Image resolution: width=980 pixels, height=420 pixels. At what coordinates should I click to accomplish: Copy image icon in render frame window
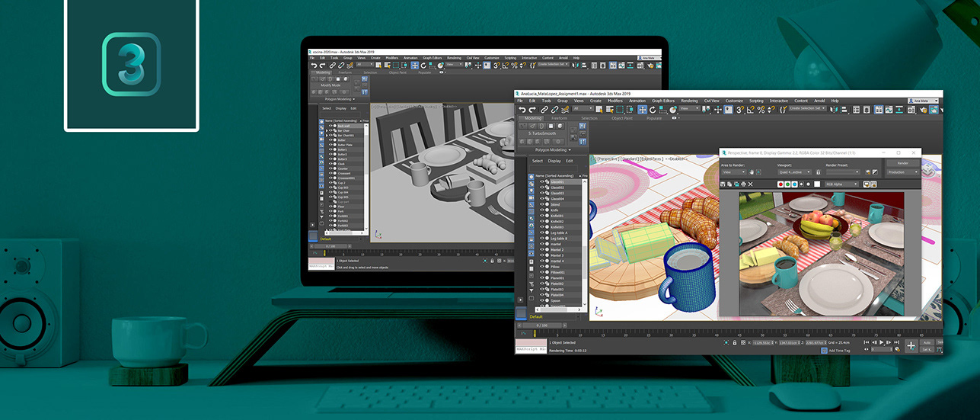click(729, 184)
